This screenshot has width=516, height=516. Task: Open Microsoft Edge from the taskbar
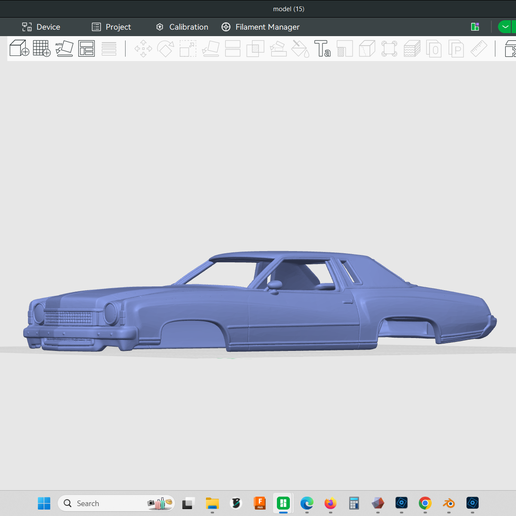(307, 503)
